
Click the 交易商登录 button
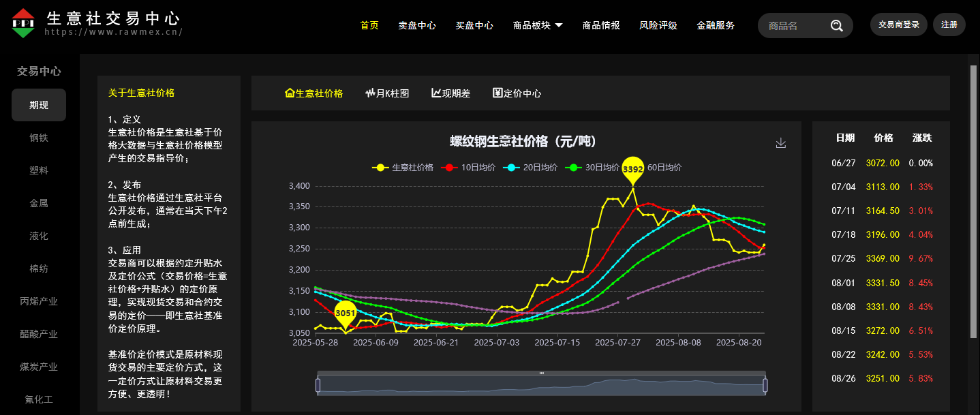point(899,25)
